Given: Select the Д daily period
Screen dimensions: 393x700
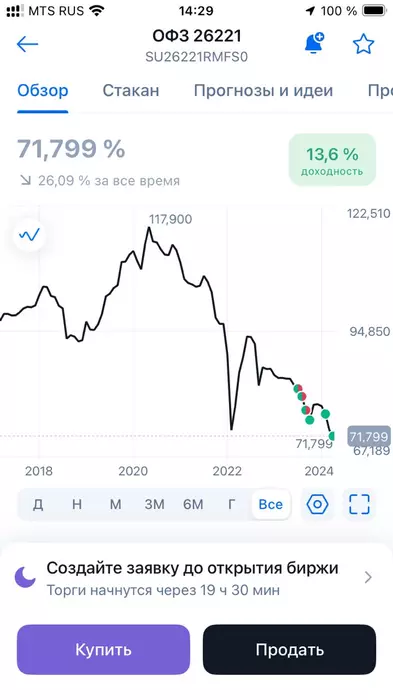Looking at the screenshot, I should click(x=38, y=504).
